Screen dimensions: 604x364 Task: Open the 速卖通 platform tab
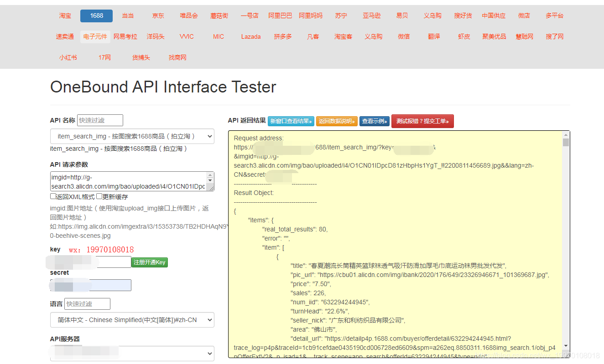tap(65, 36)
